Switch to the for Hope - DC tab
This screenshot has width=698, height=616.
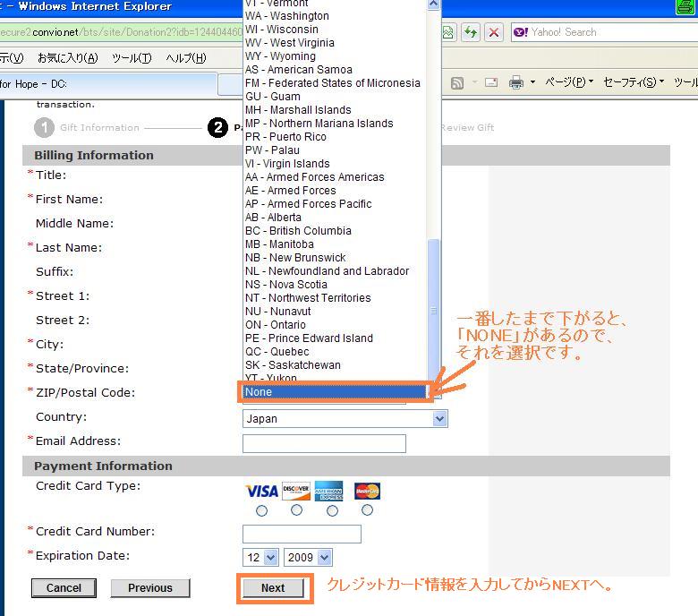(108, 84)
